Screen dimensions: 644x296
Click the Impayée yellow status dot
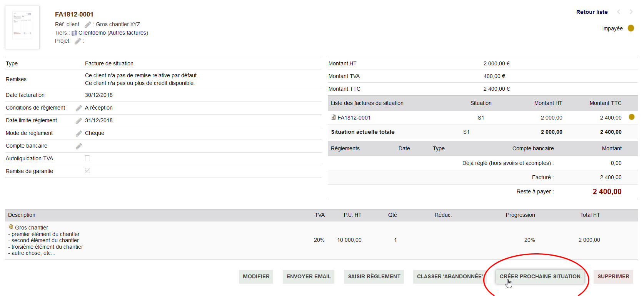[631, 28]
